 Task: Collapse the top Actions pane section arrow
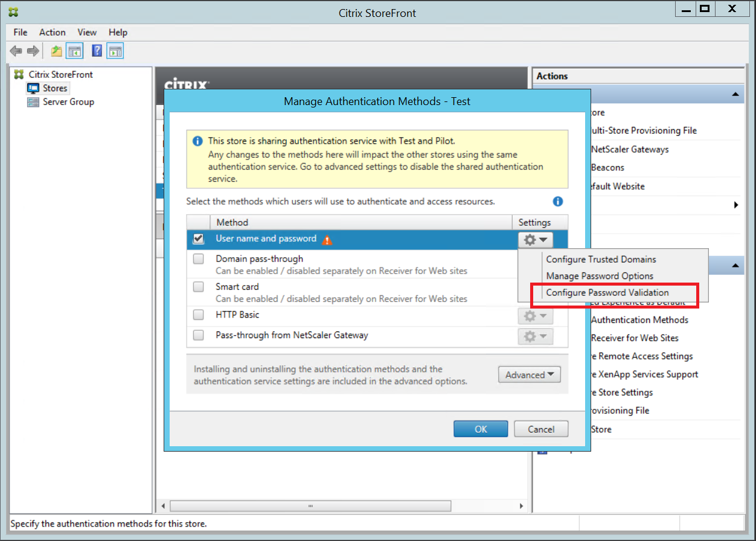tap(735, 94)
